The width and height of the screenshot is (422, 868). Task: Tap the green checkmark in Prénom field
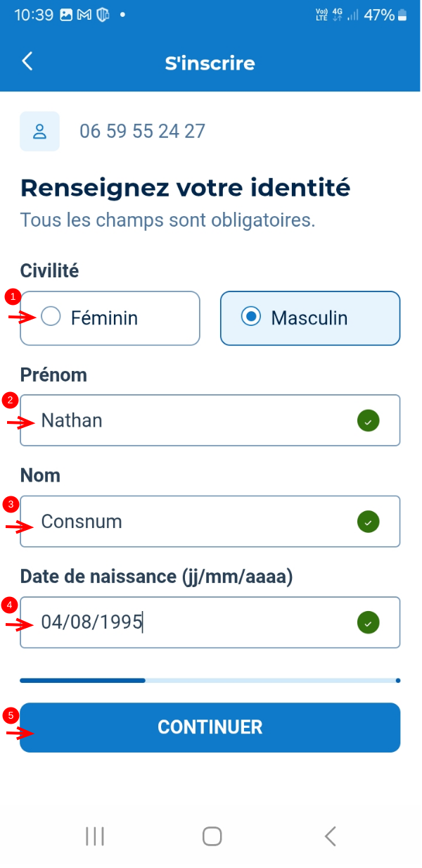(368, 421)
